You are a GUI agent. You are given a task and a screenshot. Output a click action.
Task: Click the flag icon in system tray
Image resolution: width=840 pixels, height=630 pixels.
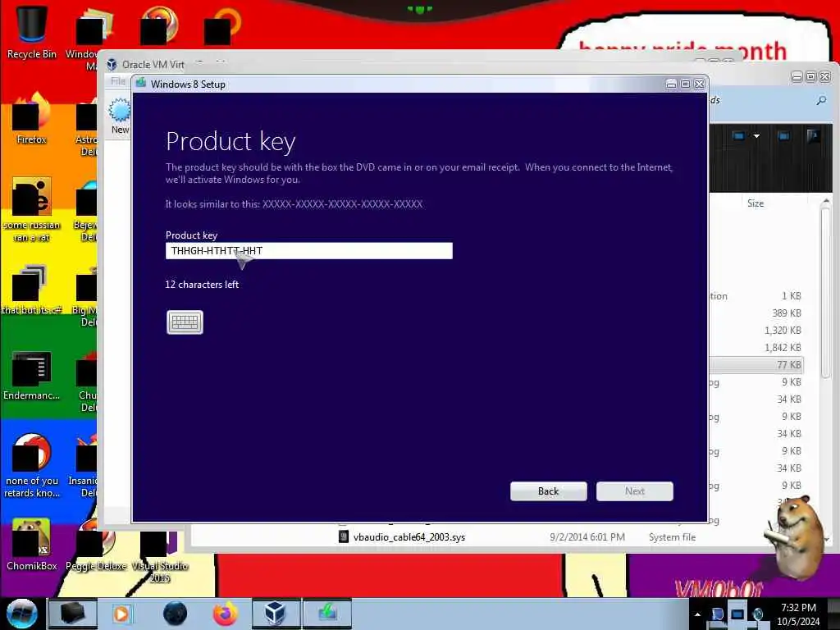click(717, 614)
